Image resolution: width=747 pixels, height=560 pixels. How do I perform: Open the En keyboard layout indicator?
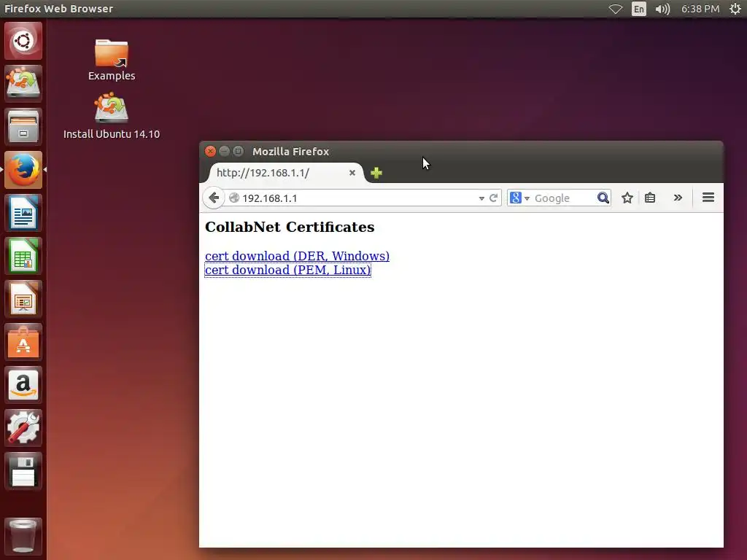(639, 9)
